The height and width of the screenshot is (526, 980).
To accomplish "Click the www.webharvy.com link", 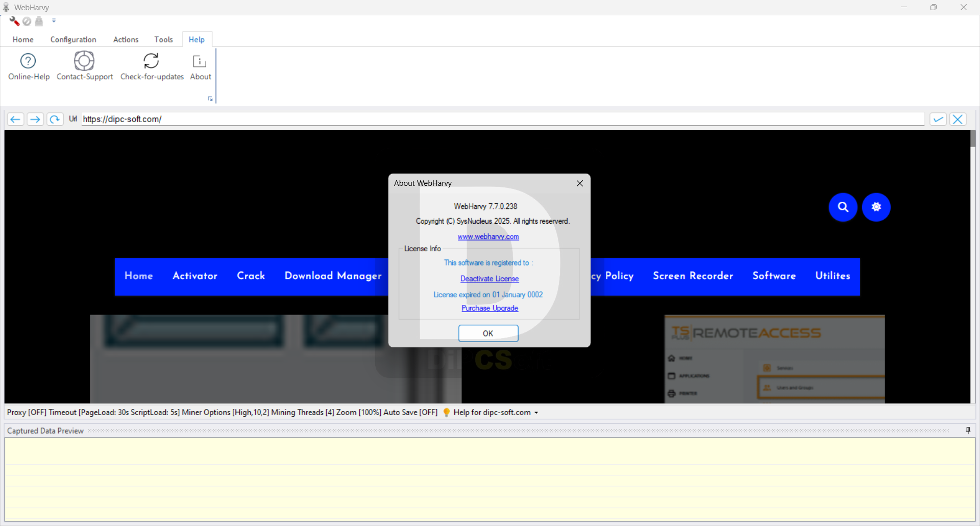I will click(488, 236).
